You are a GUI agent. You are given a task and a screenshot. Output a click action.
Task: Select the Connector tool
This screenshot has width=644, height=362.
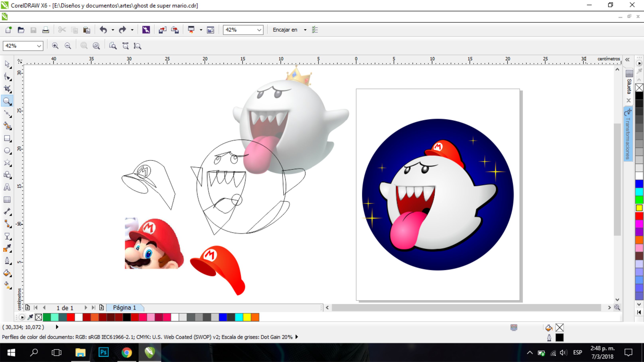pos(7,224)
